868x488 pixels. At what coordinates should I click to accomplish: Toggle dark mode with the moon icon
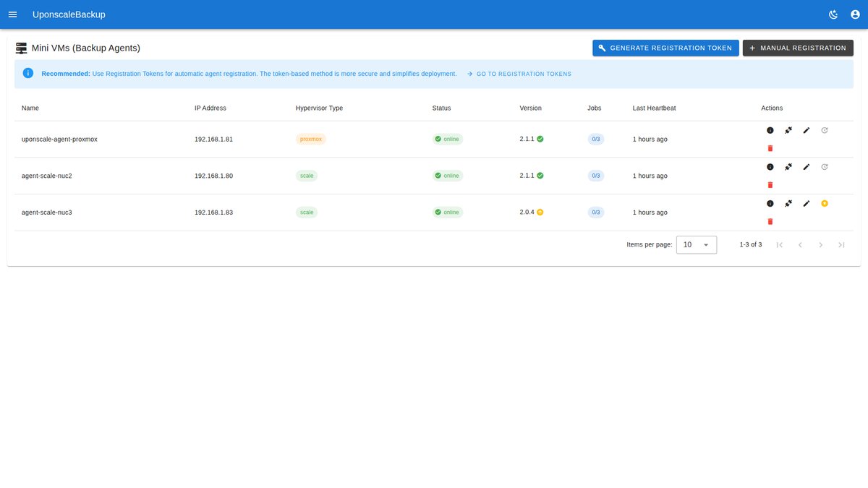click(833, 14)
